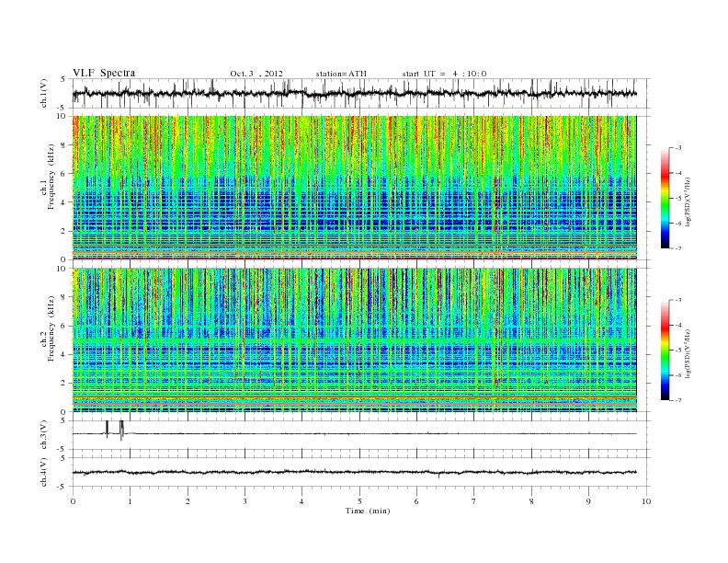Click the ch.4 voltage waveform trace
Screen dimensions: 728x563
click(355, 473)
